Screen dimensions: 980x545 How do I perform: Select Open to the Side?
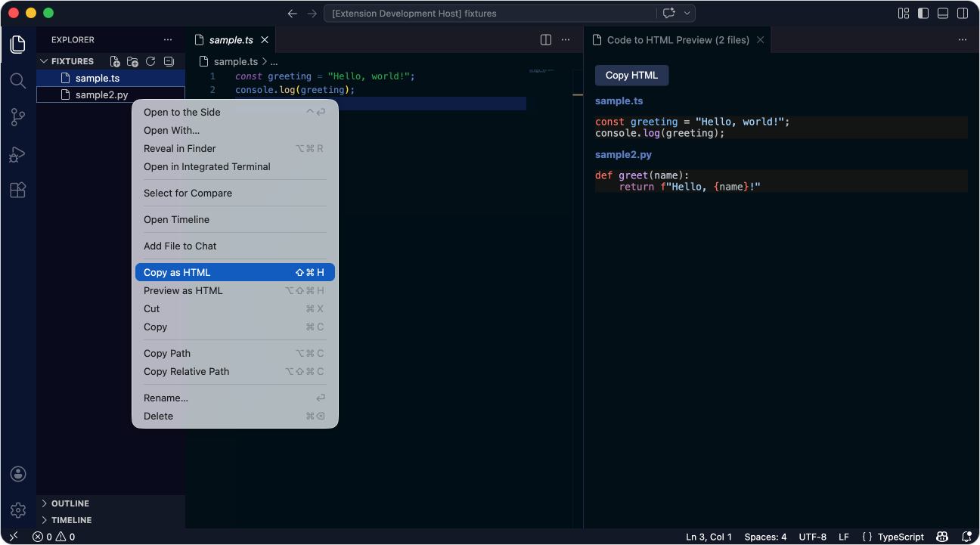(235, 112)
